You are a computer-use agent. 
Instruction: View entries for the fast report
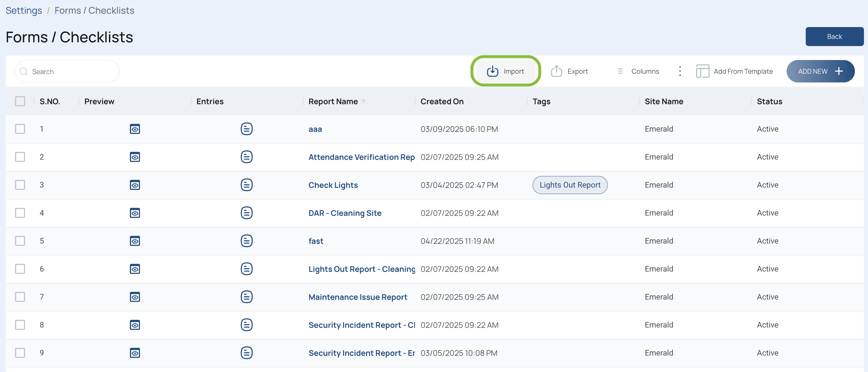click(247, 240)
